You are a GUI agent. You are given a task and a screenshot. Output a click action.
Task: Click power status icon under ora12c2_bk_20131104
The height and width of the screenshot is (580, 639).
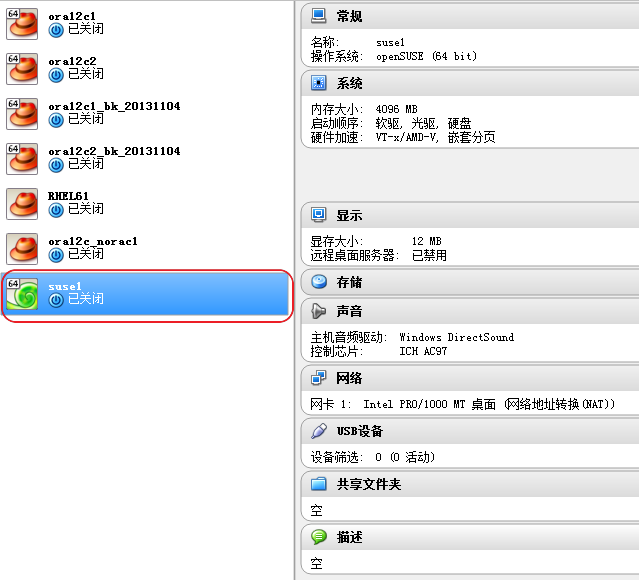click(56, 165)
